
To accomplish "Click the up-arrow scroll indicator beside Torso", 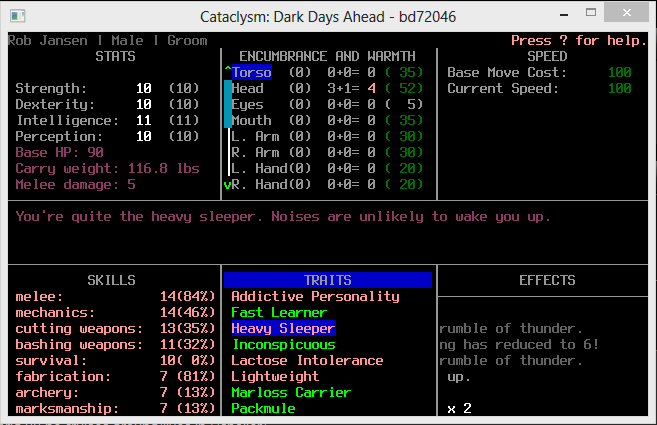I will click(x=228, y=70).
